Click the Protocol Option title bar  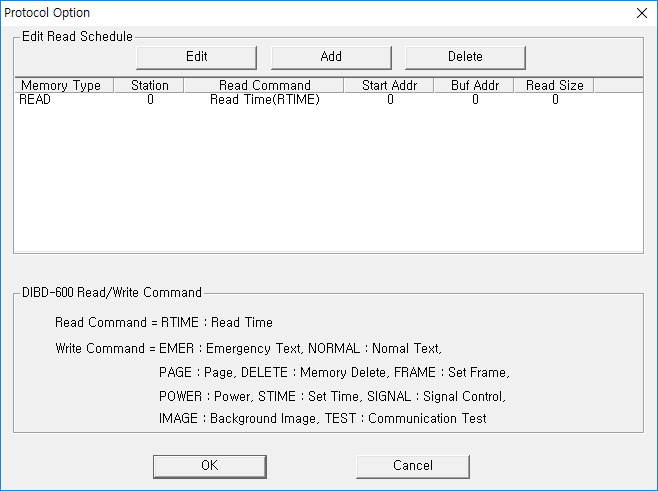coord(300,13)
